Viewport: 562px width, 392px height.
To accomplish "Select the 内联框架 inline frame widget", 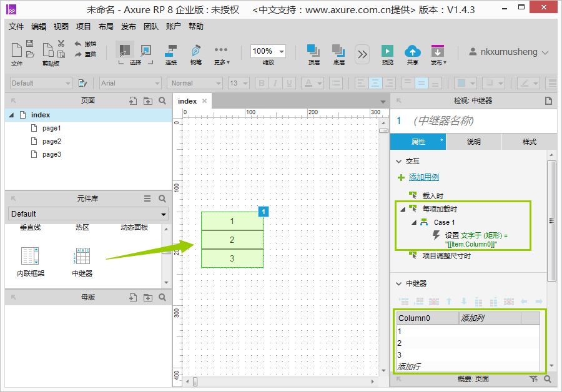I will click(x=31, y=262).
